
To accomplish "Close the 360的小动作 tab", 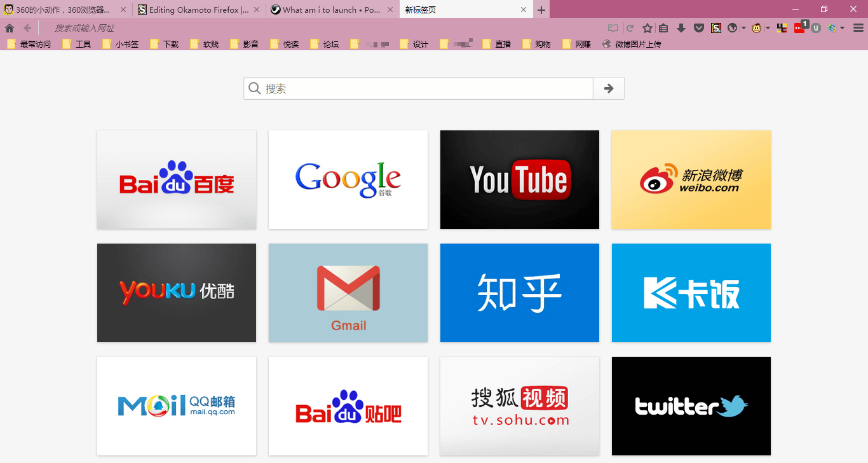I will [x=123, y=10].
